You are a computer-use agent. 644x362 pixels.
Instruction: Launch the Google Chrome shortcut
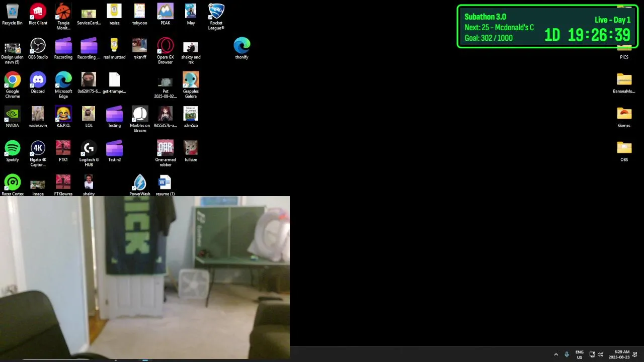(x=13, y=85)
